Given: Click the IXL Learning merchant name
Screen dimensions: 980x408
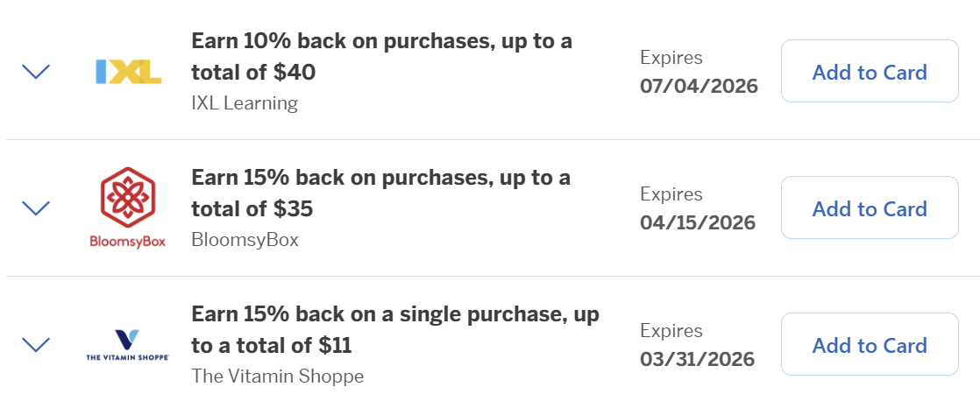Looking at the screenshot, I should (245, 103).
